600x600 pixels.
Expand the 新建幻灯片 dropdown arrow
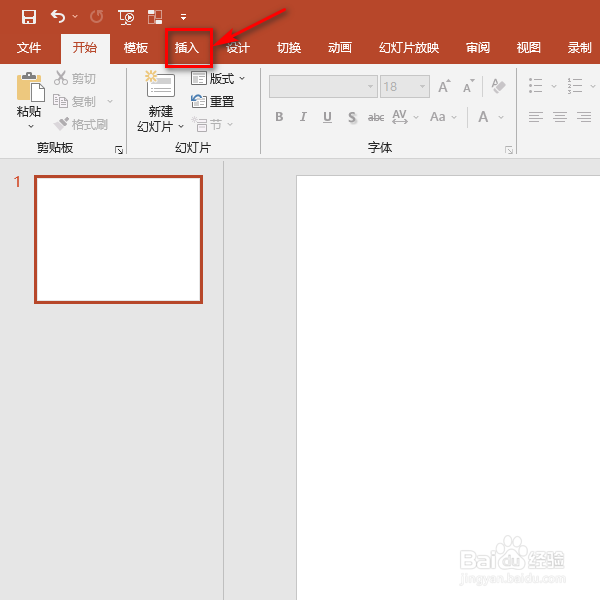(x=181, y=127)
